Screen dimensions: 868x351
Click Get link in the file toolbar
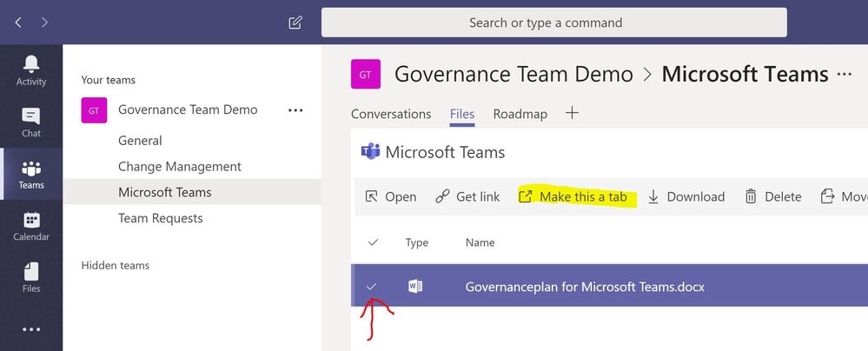point(467,196)
